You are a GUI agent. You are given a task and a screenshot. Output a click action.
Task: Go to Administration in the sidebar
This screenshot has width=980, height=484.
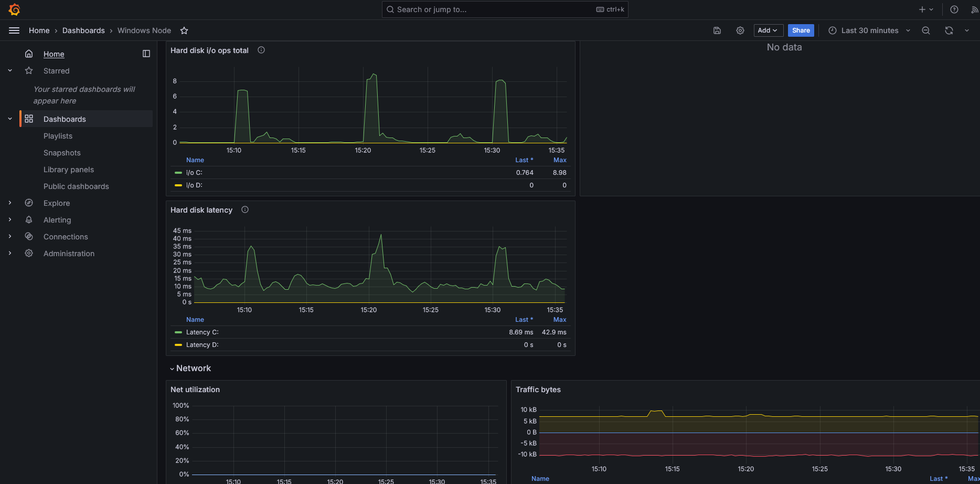pyautogui.click(x=69, y=253)
